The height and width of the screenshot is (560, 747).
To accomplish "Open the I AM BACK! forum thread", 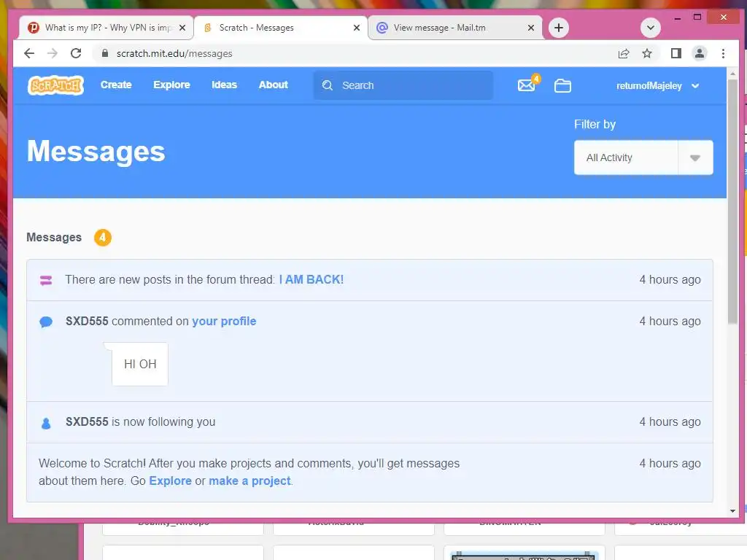I will [x=311, y=279].
